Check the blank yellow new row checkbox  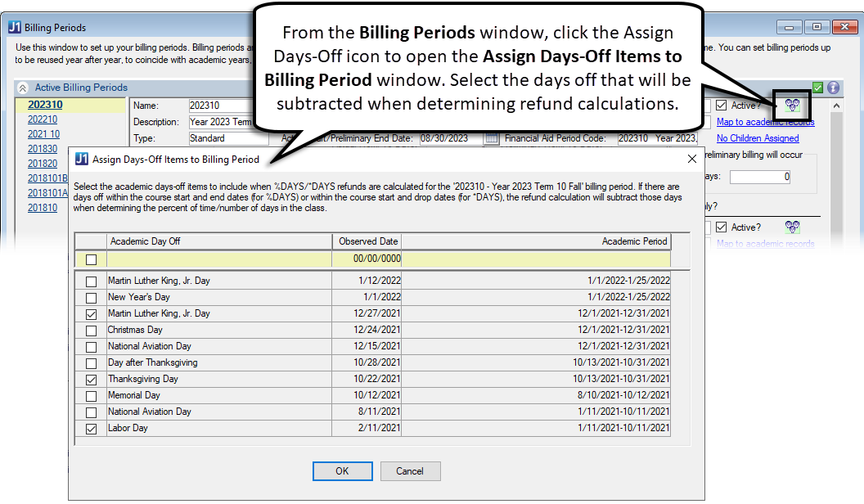coord(92,259)
